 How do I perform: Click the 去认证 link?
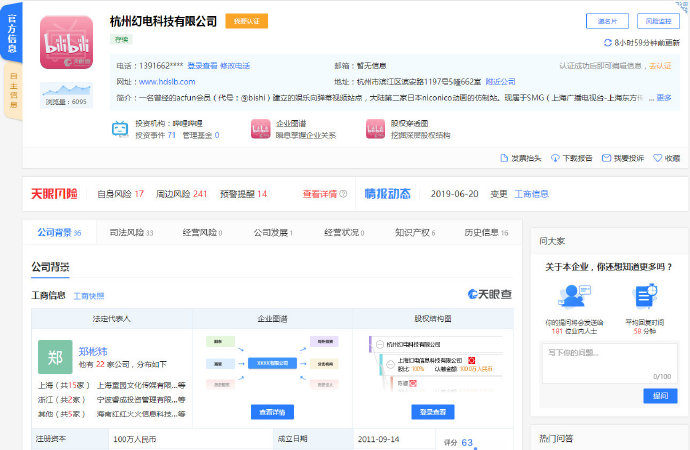660,66
